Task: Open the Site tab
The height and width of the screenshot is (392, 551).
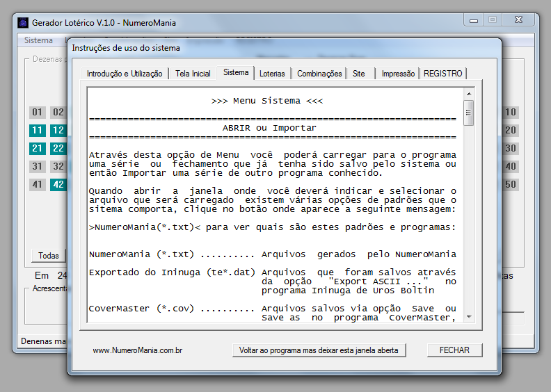Action: pyautogui.click(x=359, y=74)
